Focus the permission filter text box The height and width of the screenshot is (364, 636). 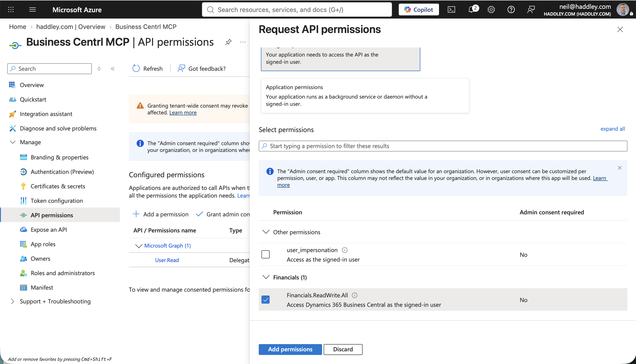point(443,146)
